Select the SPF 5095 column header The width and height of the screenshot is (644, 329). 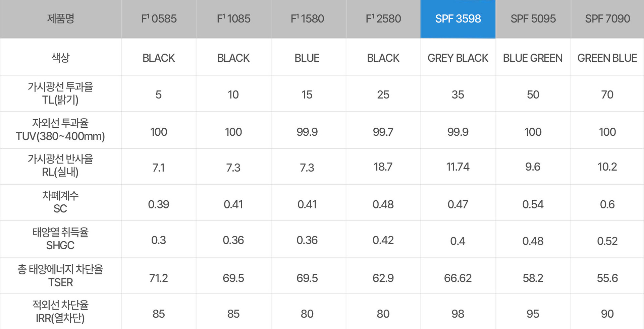(533, 19)
